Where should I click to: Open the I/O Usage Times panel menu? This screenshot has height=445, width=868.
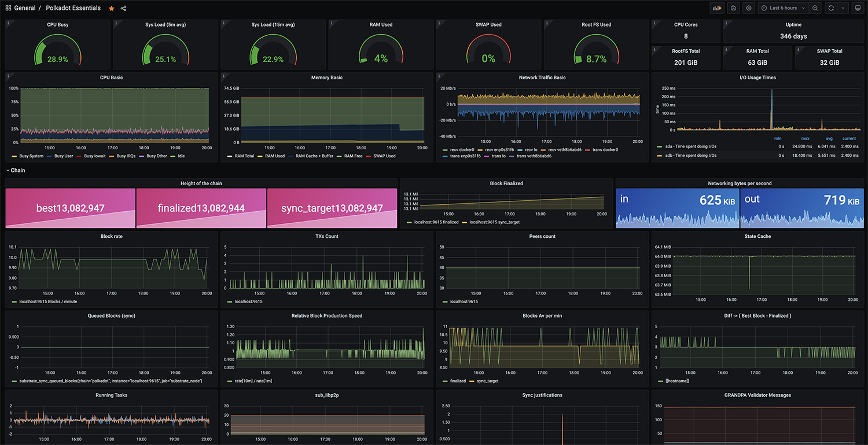coord(757,77)
